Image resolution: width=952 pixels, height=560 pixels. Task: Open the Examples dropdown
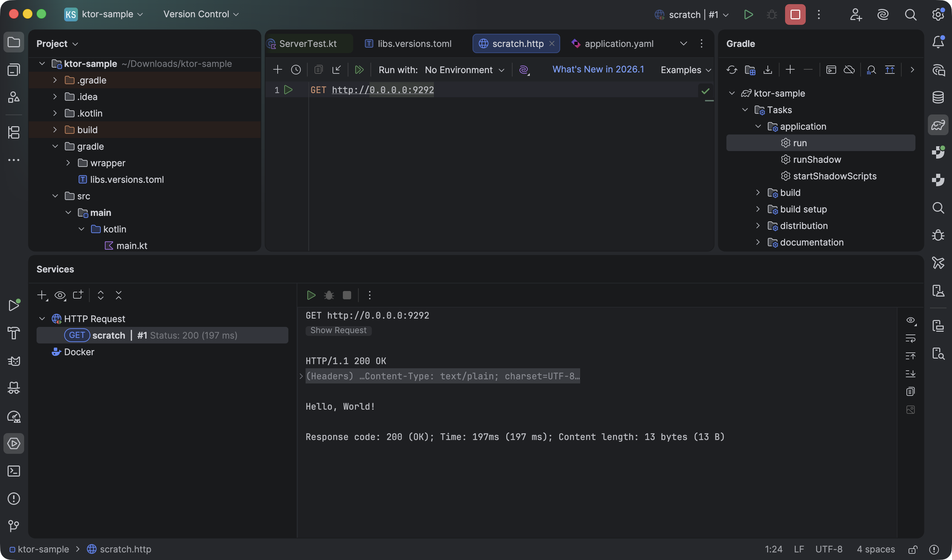[x=686, y=70]
